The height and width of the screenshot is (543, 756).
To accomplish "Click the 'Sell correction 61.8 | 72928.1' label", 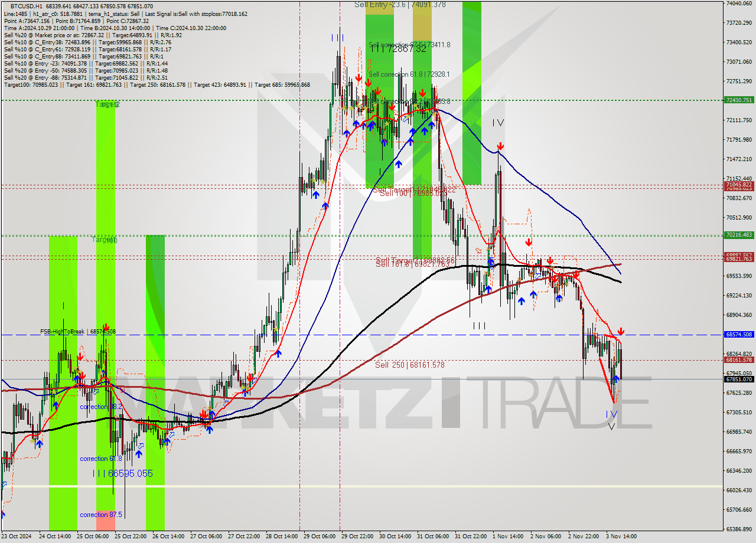I will [x=409, y=74].
